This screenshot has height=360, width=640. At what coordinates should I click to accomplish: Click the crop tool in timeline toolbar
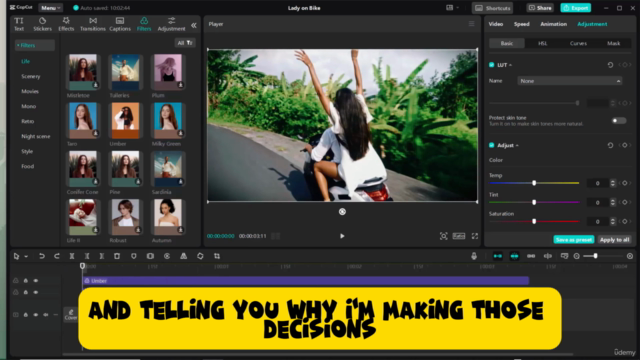click(x=217, y=256)
